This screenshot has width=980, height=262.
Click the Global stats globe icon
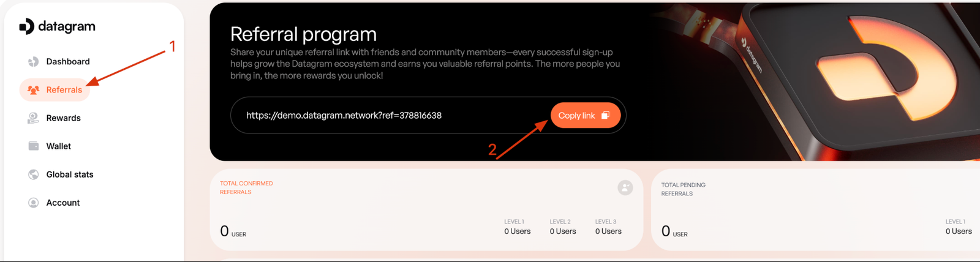point(34,174)
